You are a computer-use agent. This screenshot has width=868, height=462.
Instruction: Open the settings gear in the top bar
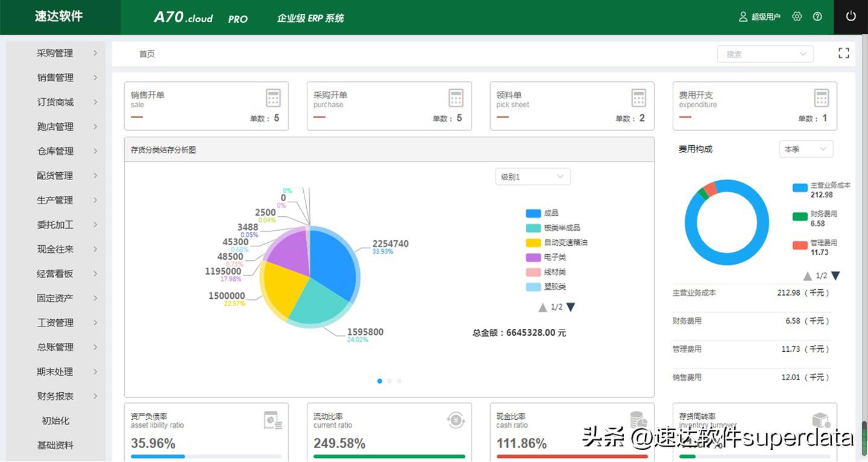[797, 16]
